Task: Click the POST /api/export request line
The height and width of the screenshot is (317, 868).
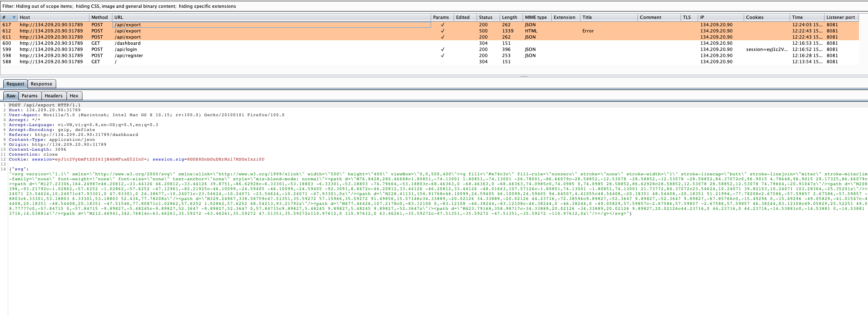Action: point(45,105)
